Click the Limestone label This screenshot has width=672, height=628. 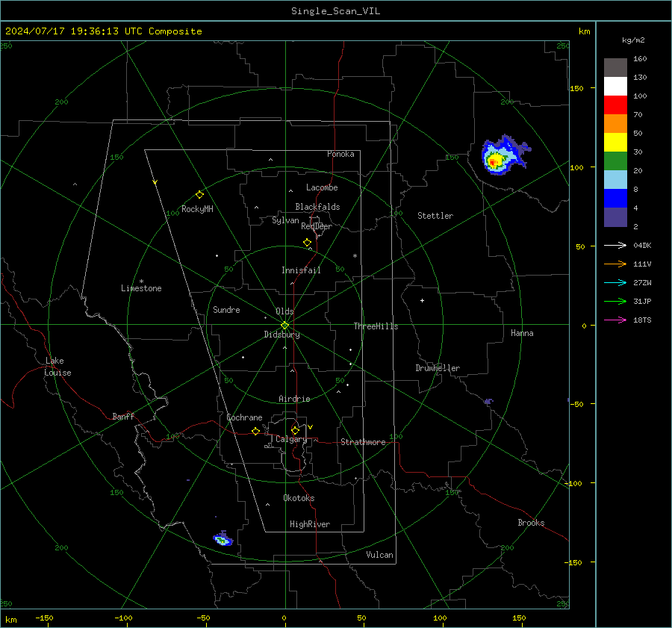[141, 288]
